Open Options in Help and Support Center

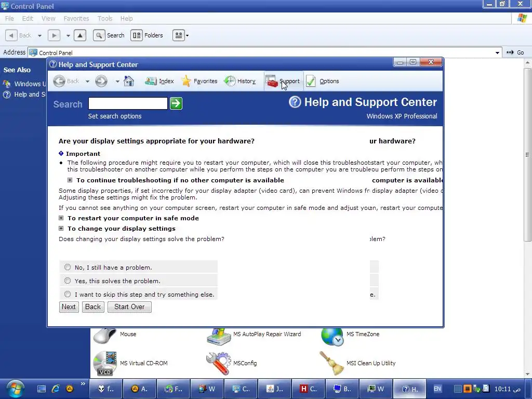tap(323, 81)
